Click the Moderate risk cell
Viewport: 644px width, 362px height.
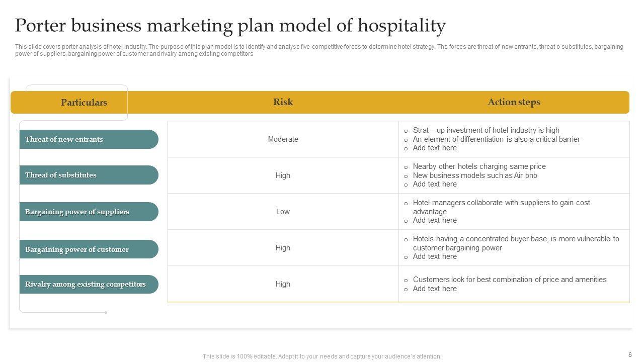283,139
